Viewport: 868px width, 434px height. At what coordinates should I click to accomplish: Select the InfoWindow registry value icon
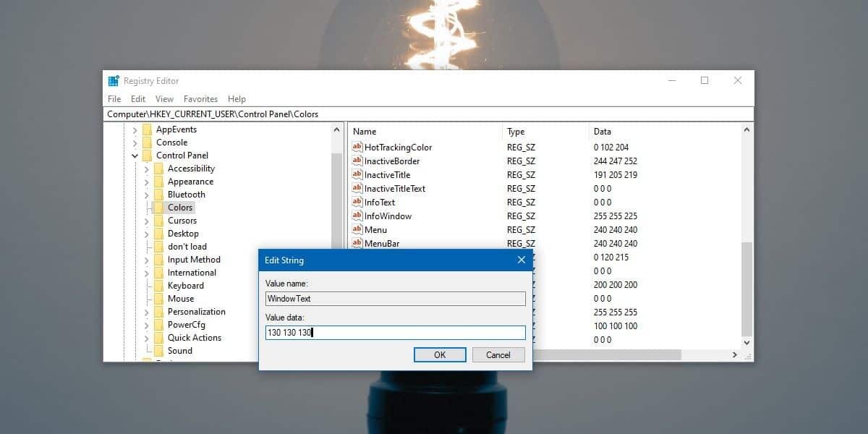point(357,216)
